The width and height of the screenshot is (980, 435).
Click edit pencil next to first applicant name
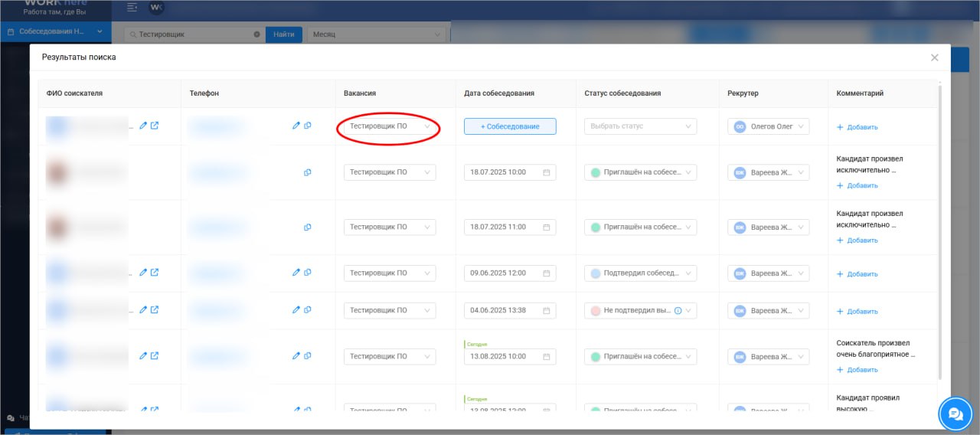click(x=143, y=126)
